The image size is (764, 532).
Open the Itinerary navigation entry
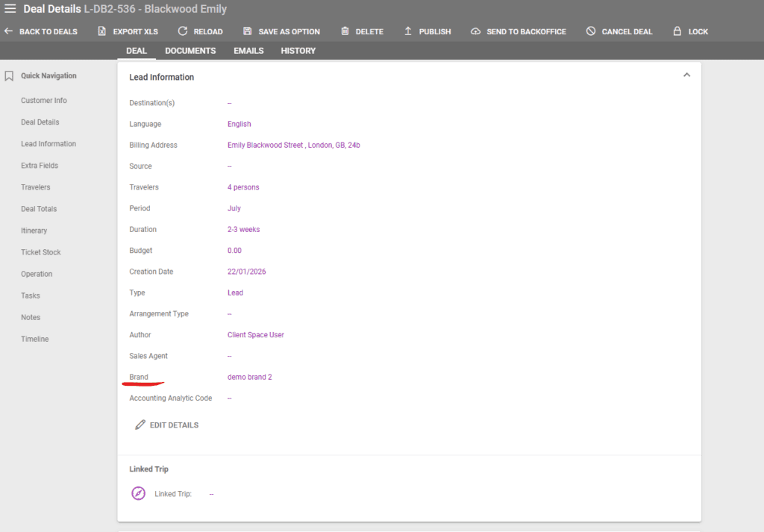point(34,230)
